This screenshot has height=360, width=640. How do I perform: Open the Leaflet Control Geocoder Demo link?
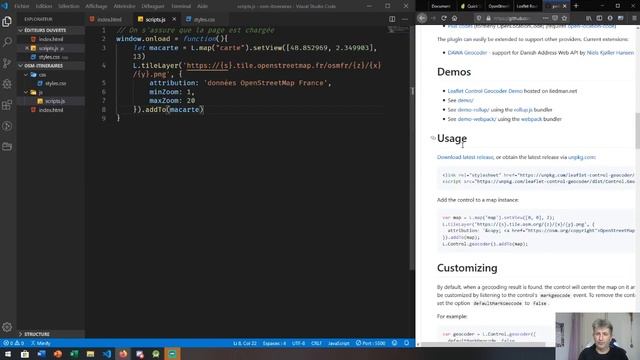coord(485,91)
